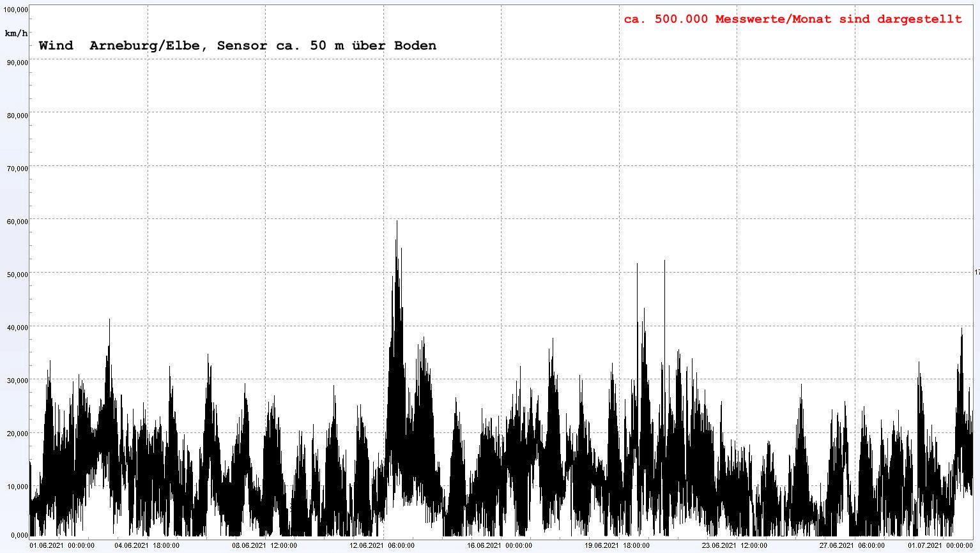The height and width of the screenshot is (553, 980).
Task: Click the 30,000 y-axis label
Action: 16,381
